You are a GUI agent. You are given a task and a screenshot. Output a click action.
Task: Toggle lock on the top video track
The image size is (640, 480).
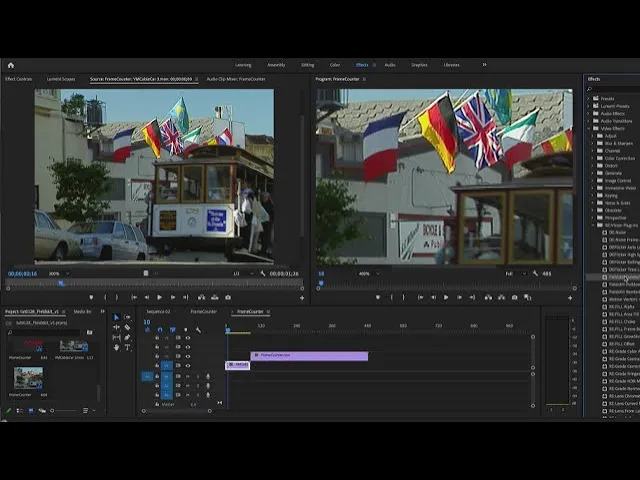[x=157, y=338]
